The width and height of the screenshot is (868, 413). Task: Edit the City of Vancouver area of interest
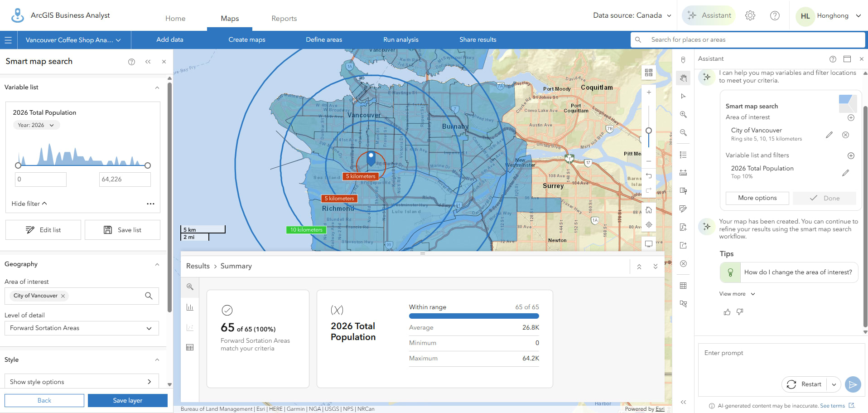pos(829,135)
